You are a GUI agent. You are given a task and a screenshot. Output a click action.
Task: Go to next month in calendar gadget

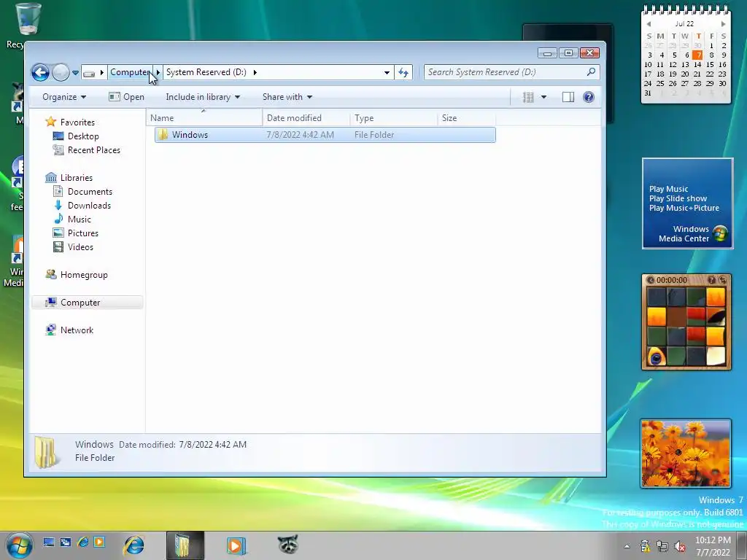(x=723, y=24)
